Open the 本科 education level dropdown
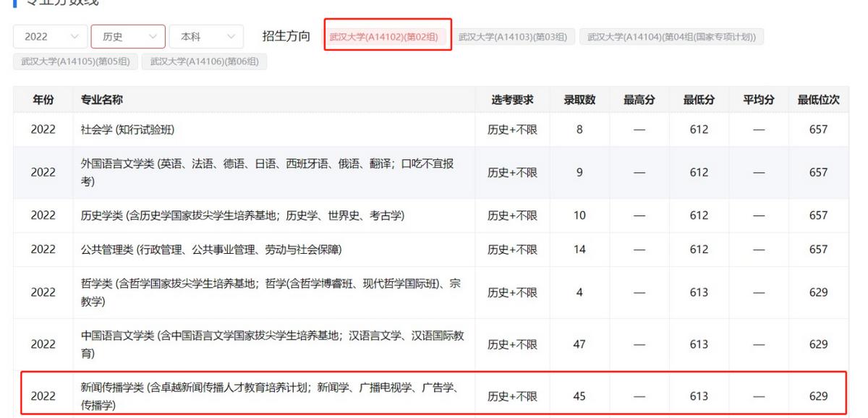 click(x=206, y=36)
